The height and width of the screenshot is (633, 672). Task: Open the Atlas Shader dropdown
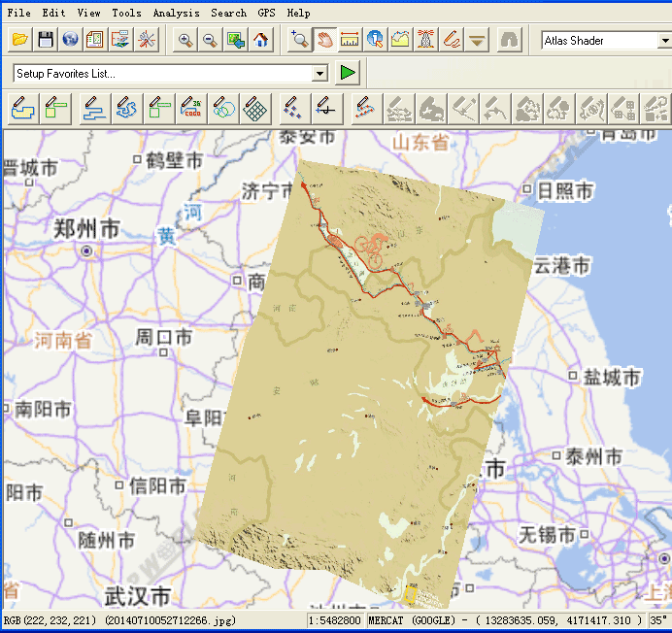(665, 41)
